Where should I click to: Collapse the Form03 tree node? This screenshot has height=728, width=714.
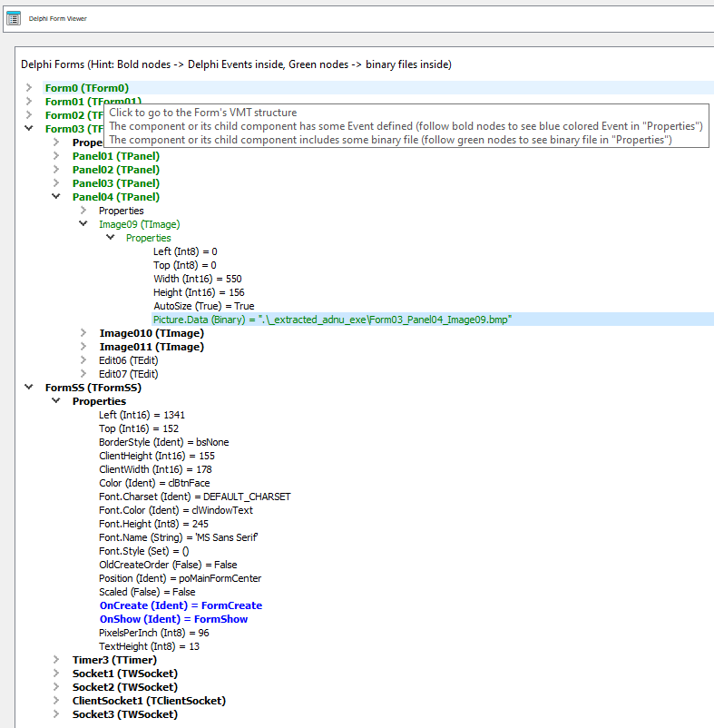(29, 128)
